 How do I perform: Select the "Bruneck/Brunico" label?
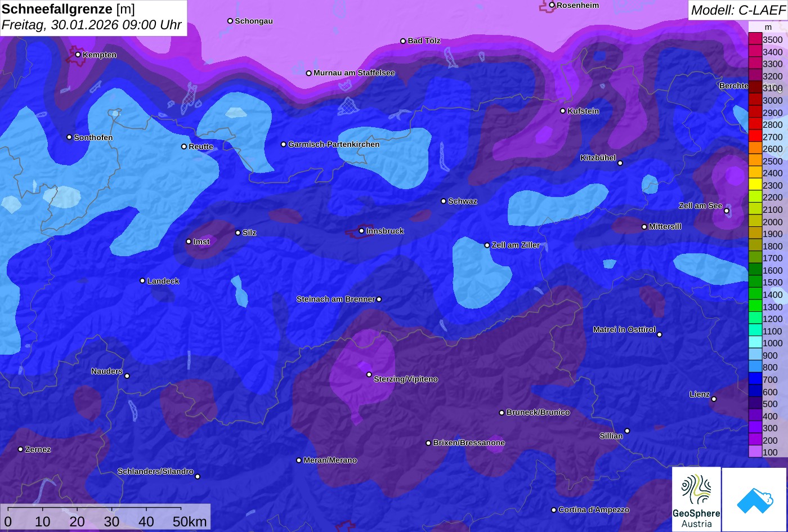coord(538,413)
